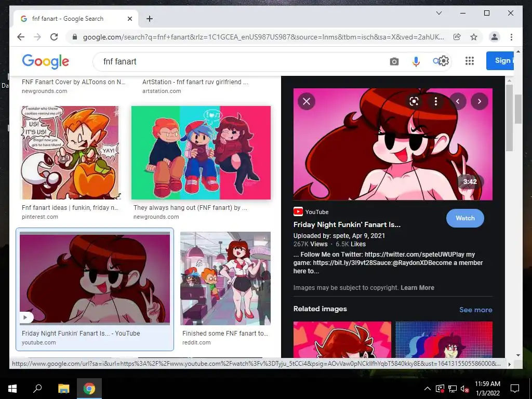Click the blue Watch button

click(x=465, y=218)
